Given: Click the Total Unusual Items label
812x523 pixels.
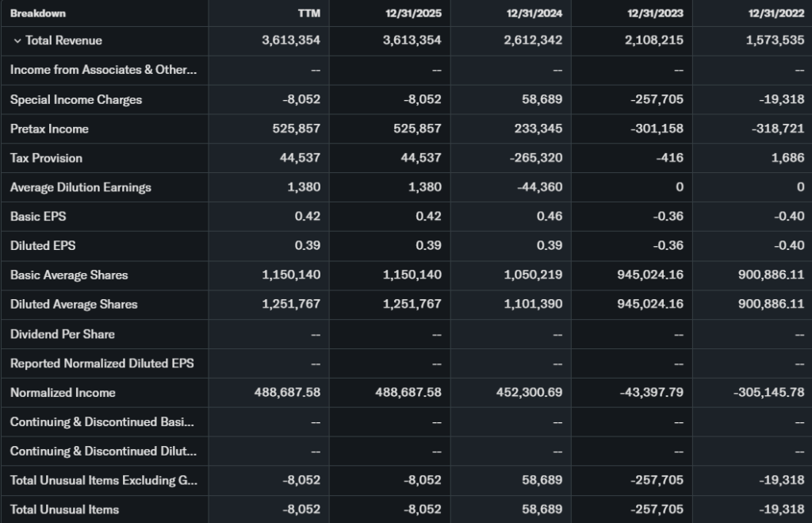Looking at the screenshot, I should (x=64, y=510).
